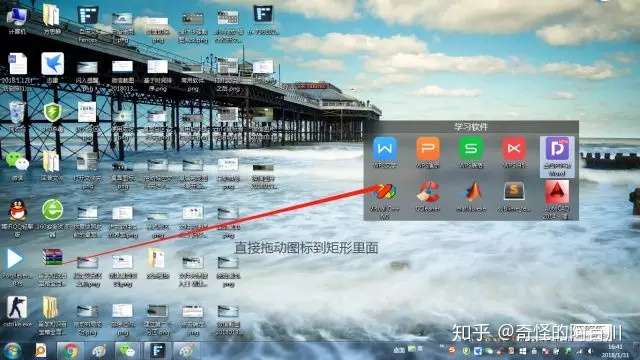The image size is (640, 360).
Task: Open the Fences shortcut beside the top folder
Action: tap(87, 16)
